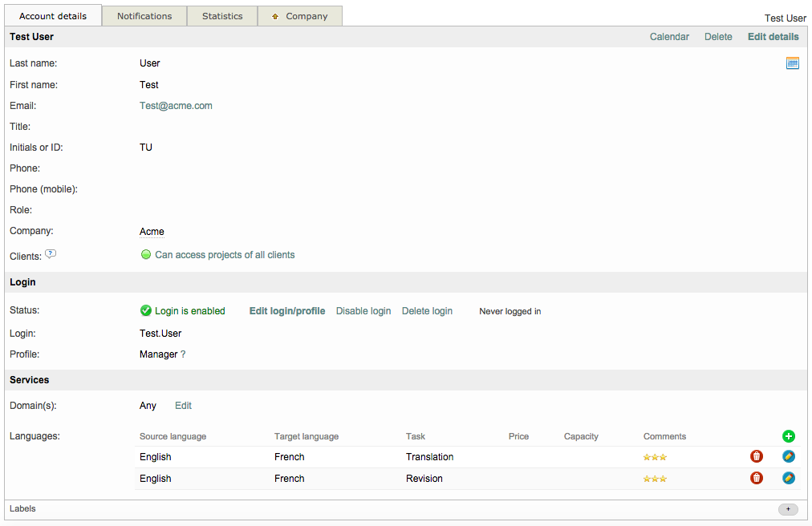Edit the Revision language row pencil icon
812x526 pixels.
788,478
